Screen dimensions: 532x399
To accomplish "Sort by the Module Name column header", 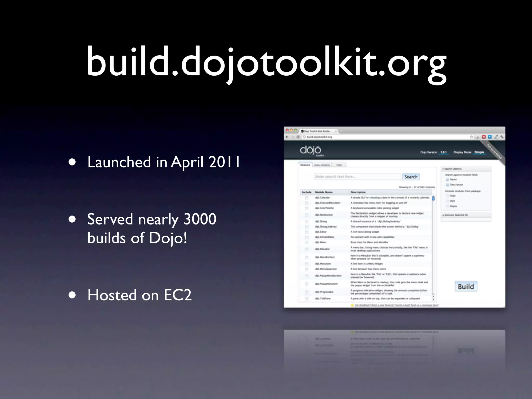I will tap(331, 192).
